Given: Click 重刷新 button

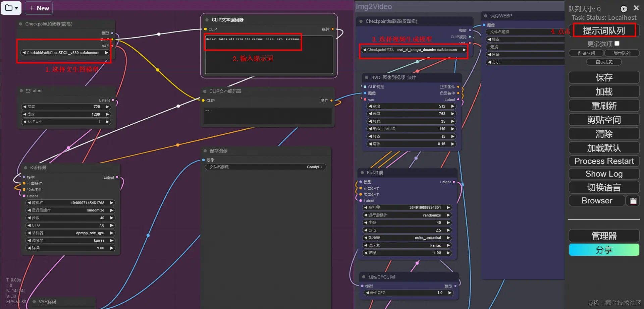Looking at the screenshot, I should (604, 106).
